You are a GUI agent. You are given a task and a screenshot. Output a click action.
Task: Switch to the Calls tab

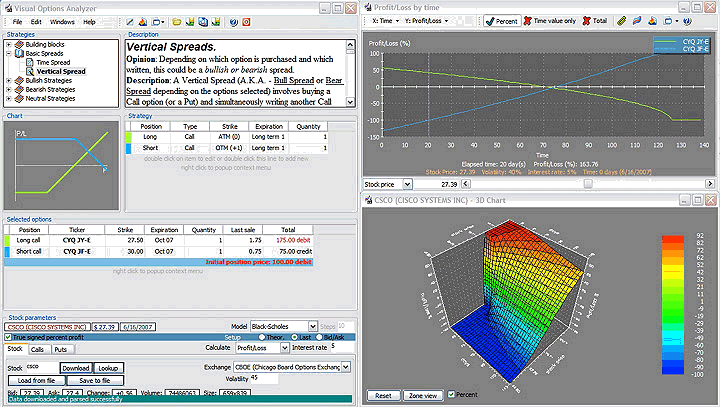point(38,349)
